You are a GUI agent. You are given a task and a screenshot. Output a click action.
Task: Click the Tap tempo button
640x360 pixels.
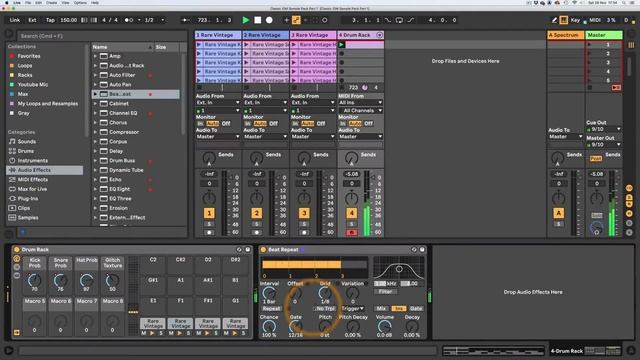tap(50, 20)
